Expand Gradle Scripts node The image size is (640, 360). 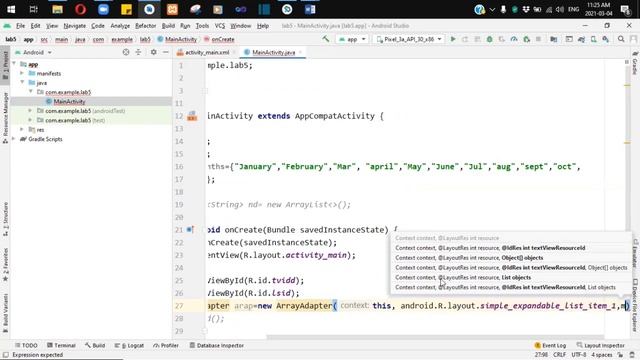click(x=14, y=139)
